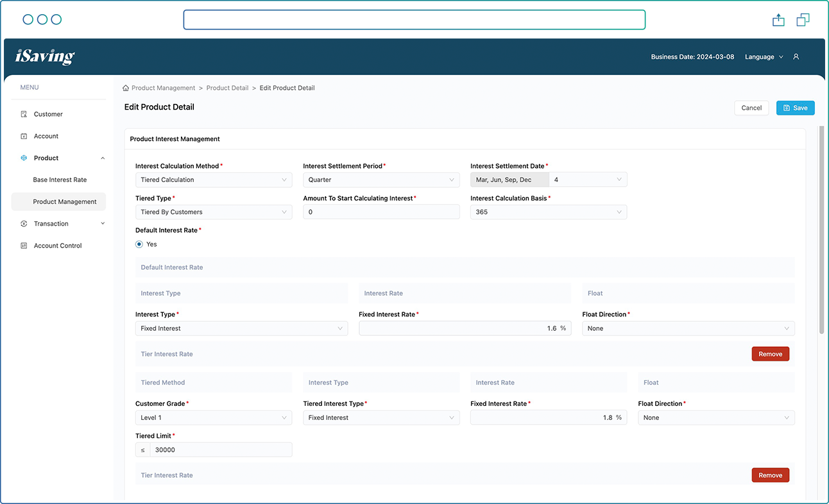Open Interest Calculation Basis dropdown

click(549, 212)
